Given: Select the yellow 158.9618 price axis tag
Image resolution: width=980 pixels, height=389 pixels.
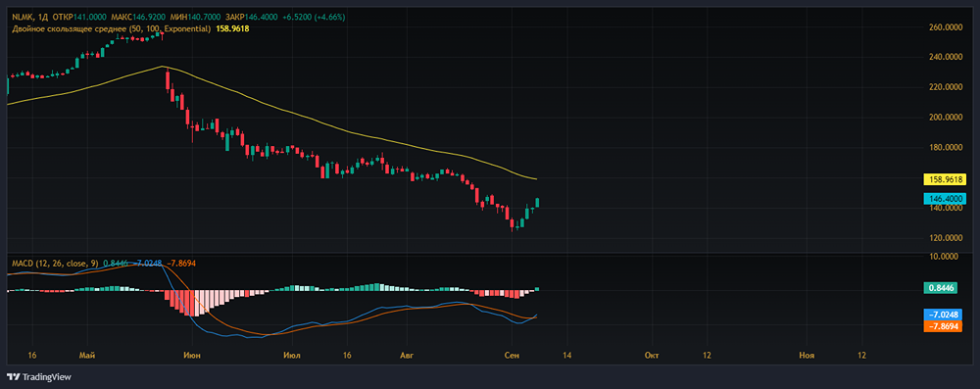Looking at the screenshot, I should point(945,179).
